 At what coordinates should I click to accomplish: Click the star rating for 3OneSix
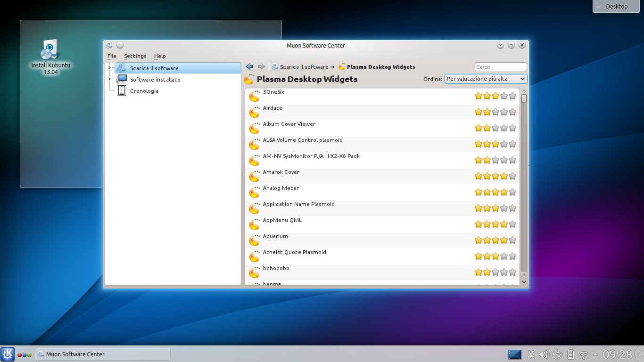pyautogui.click(x=495, y=96)
